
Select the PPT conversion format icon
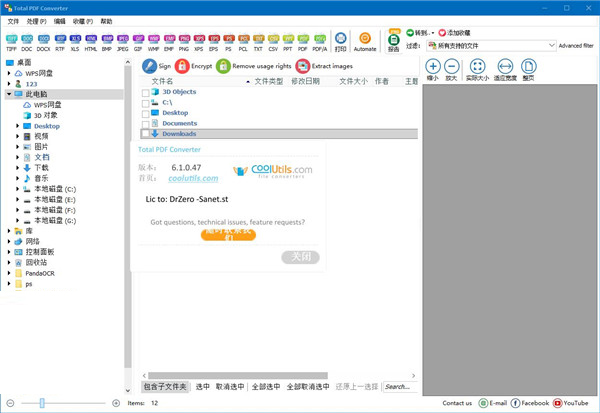pyautogui.click(x=288, y=42)
